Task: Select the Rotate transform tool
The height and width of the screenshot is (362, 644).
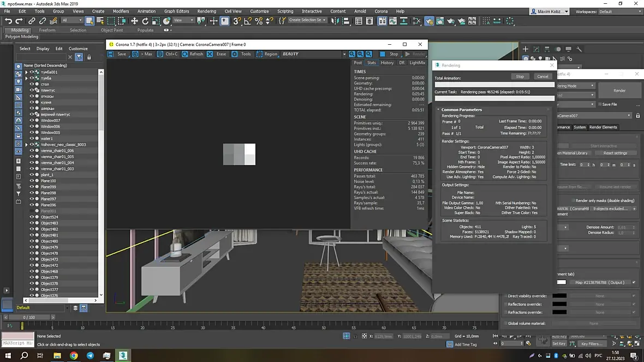Action: tap(145, 21)
